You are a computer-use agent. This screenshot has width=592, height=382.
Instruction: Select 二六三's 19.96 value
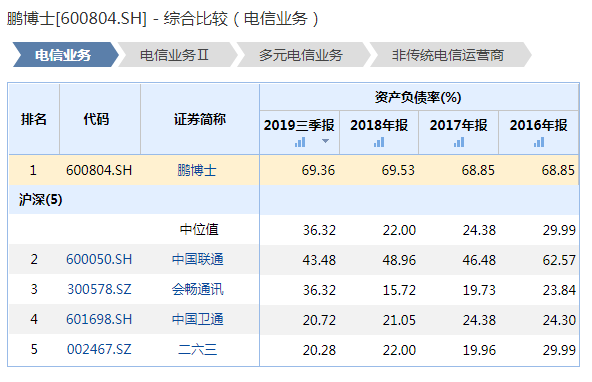pos(479,350)
